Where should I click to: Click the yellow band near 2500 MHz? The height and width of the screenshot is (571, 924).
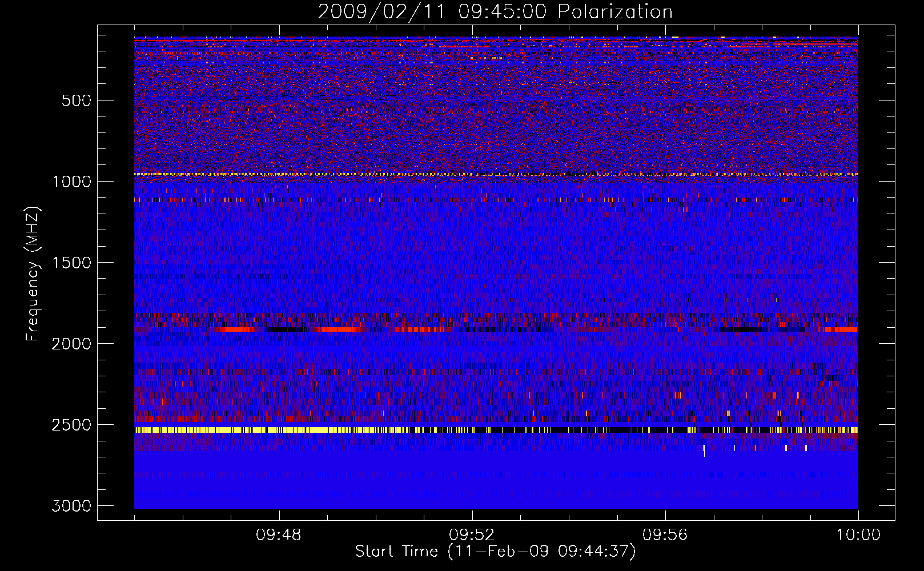pos(496,429)
